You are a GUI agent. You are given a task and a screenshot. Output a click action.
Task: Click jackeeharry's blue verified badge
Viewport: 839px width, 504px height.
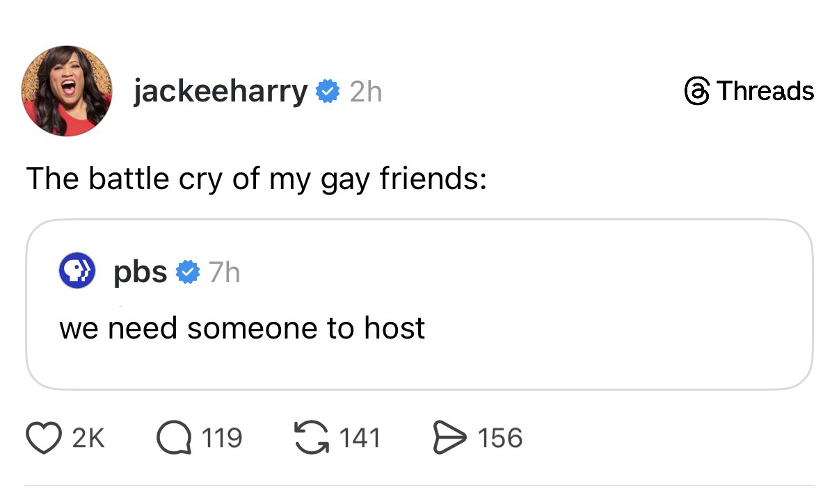pos(328,91)
